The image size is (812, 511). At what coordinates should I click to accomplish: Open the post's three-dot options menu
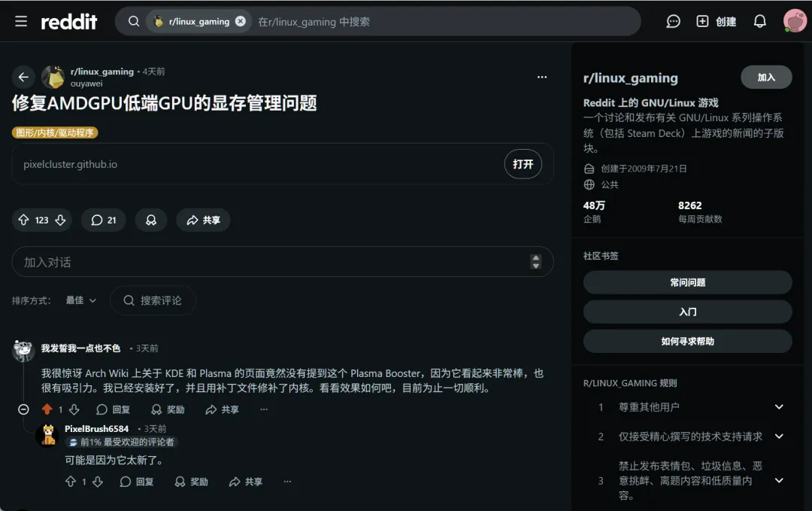click(x=541, y=77)
